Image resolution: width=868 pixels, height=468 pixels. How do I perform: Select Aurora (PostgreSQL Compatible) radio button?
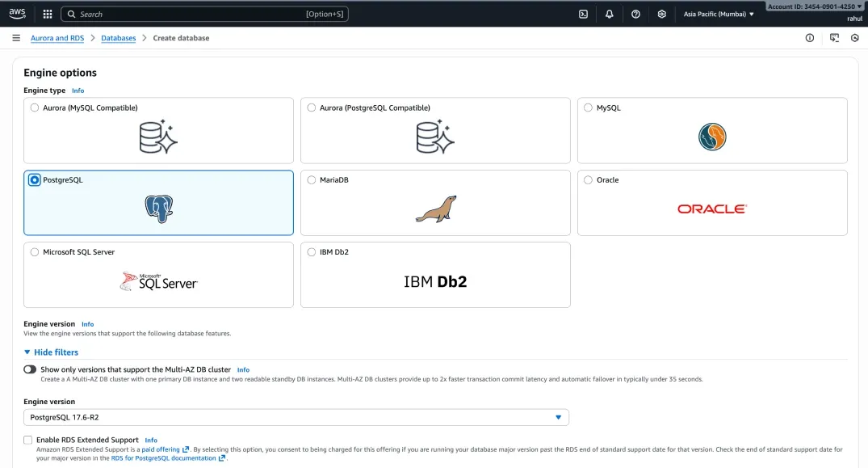(x=312, y=108)
